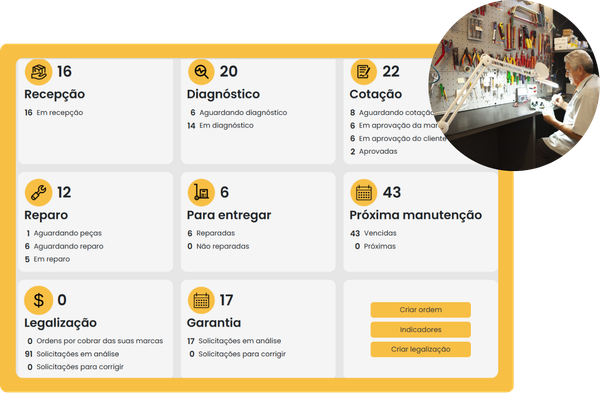Open the Recepção card title
The image size is (600, 393).
pos(55,95)
